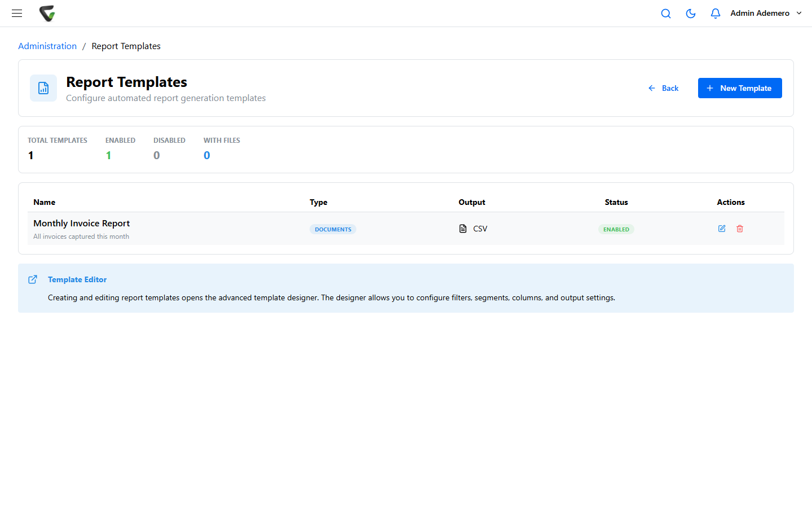The height and width of the screenshot is (508, 812).
Task: Click the application logo in the header
Action: point(47,13)
